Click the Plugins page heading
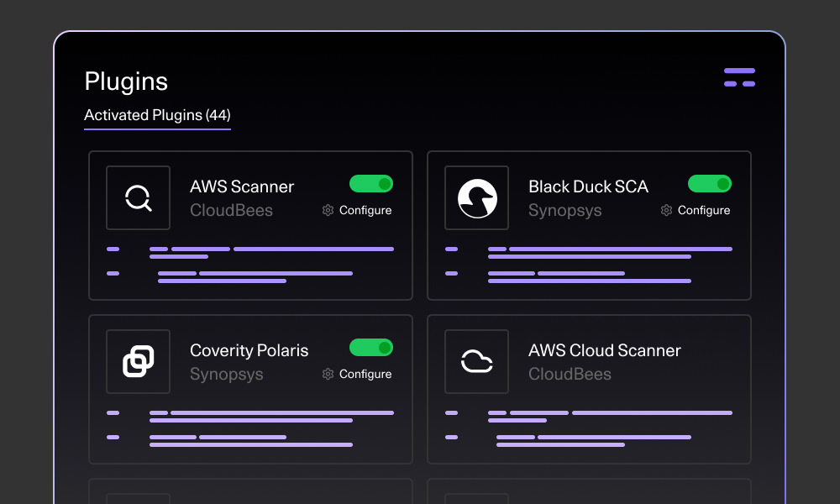This screenshot has height=504, width=840. coord(127,82)
